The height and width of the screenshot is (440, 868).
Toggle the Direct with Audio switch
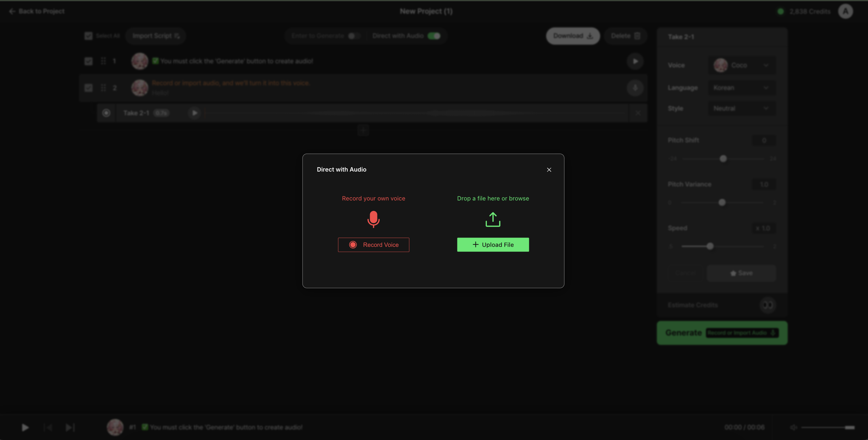[434, 36]
